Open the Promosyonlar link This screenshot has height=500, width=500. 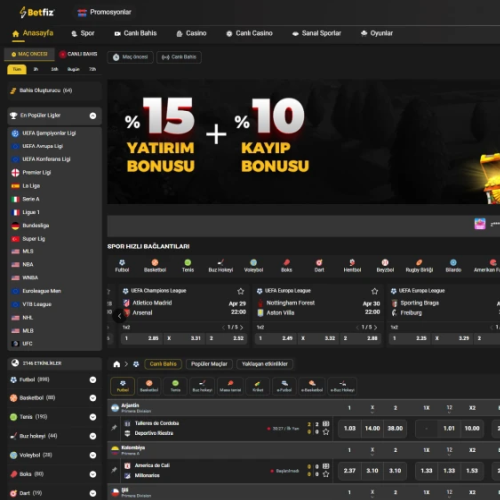click(x=104, y=12)
